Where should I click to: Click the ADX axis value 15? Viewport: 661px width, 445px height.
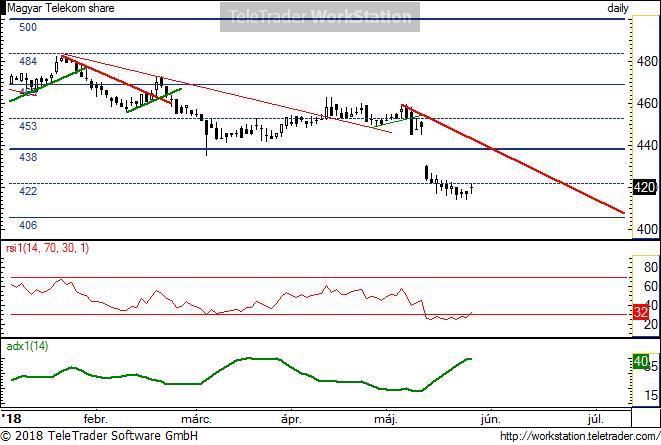click(x=651, y=395)
